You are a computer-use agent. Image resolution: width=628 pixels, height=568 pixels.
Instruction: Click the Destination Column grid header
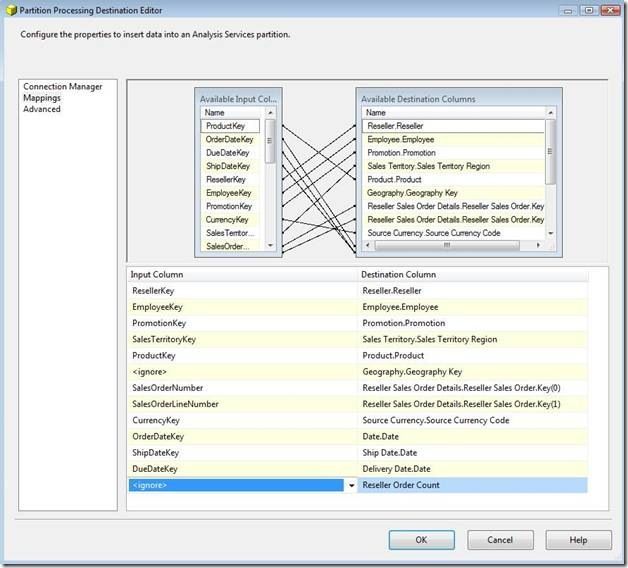coord(473,275)
